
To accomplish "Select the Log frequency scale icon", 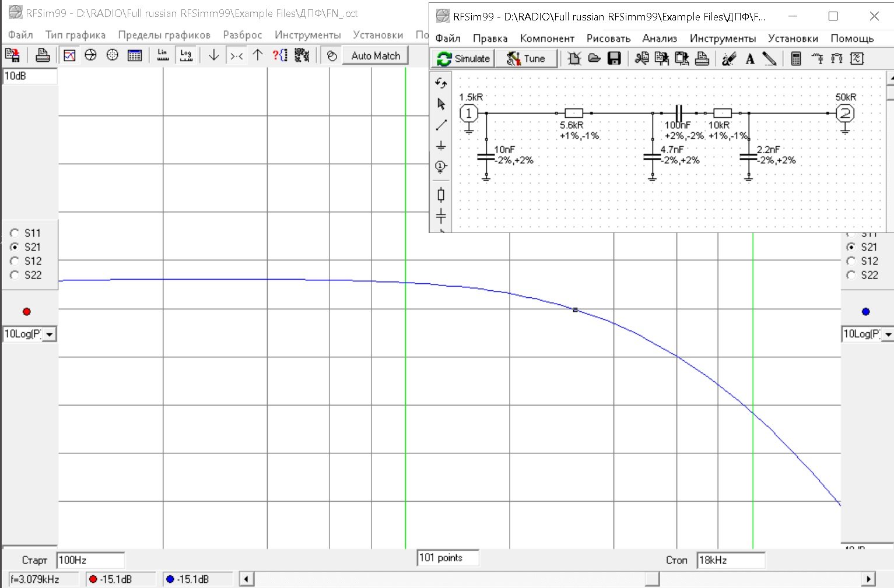I will click(186, 55).
